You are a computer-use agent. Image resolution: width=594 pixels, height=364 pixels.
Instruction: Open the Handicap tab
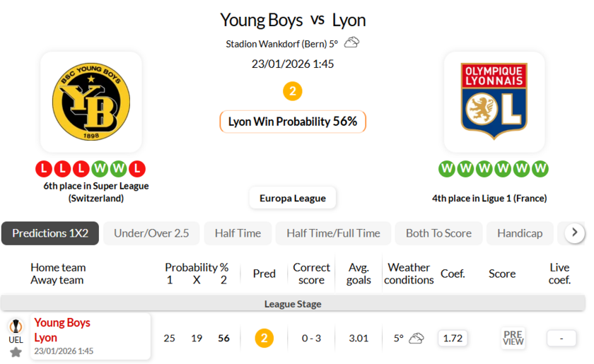coord(520,233)
